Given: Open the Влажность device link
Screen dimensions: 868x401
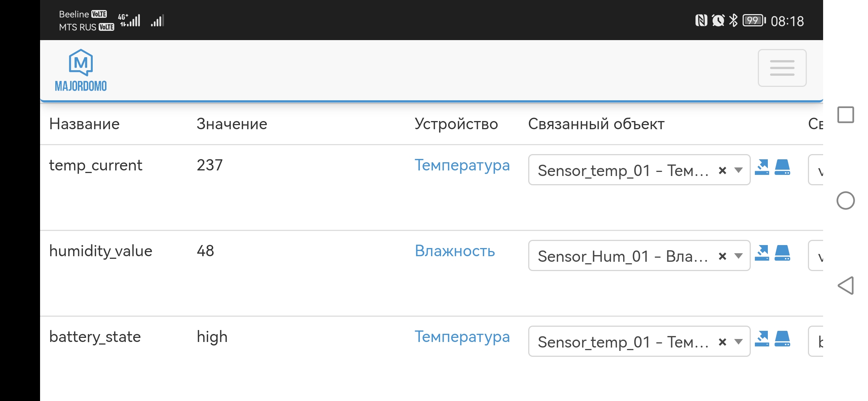Looking at the screenshot, I should coord(455,251).
